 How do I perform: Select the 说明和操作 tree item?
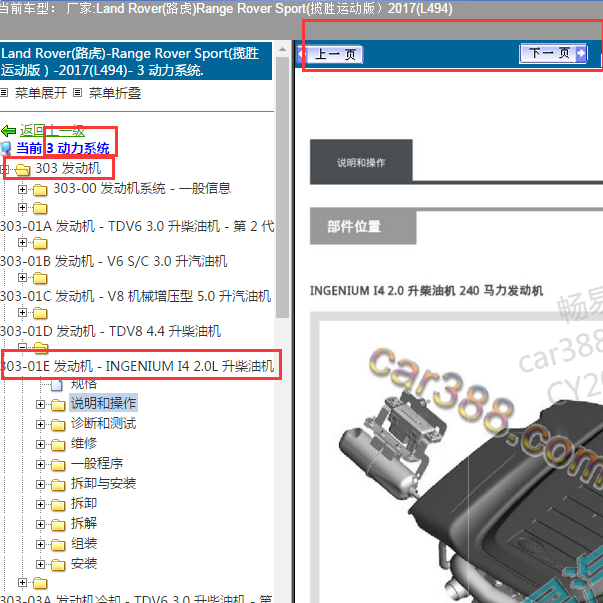pos(103,403)
